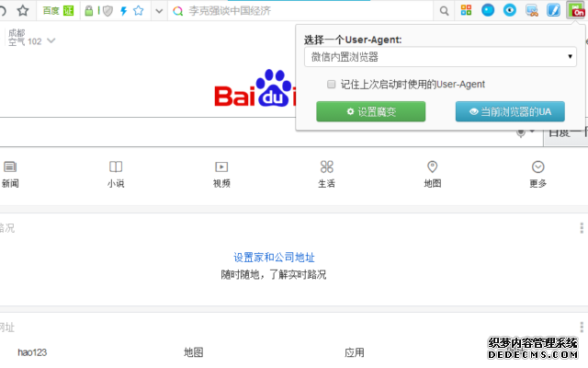Screen dimensions: 588x368
Task: Click the blue round browser extension icon
Action: click(x=488, y=10)
